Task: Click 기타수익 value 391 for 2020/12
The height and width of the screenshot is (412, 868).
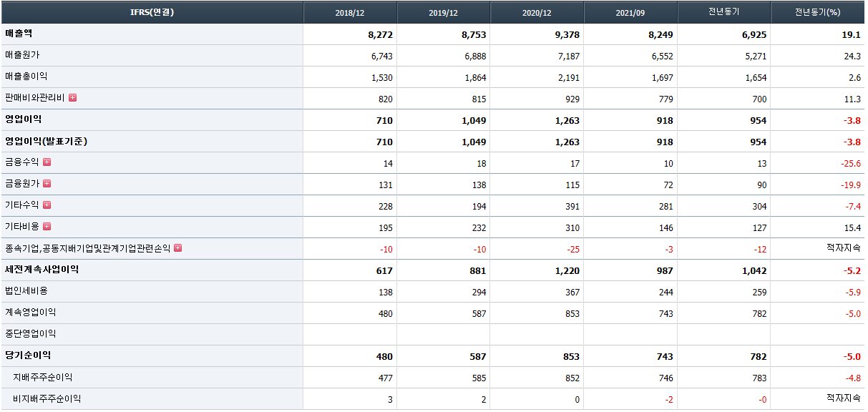Action: [x=572, y=206]
